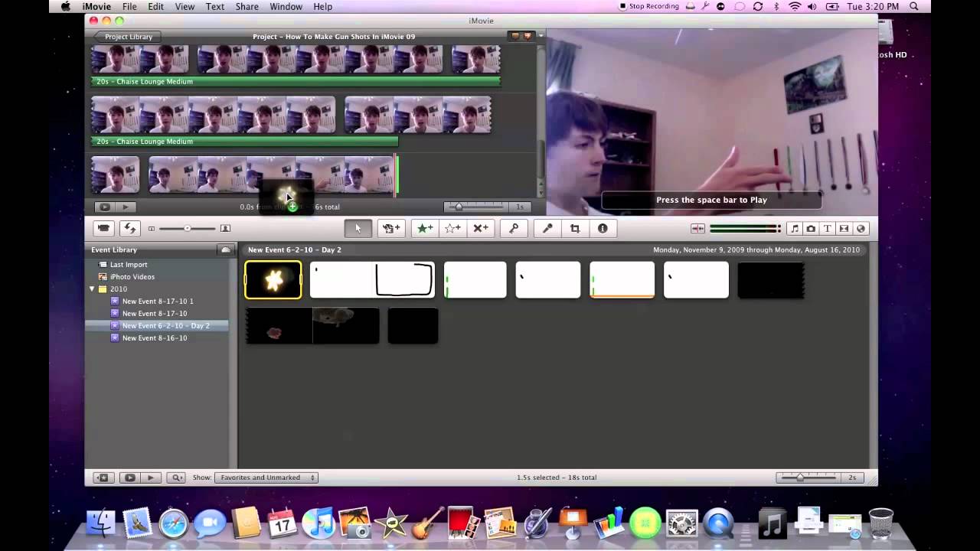Reject selection with X button
Viewport: 980px width, 551px height.
(x=480, y=228)
